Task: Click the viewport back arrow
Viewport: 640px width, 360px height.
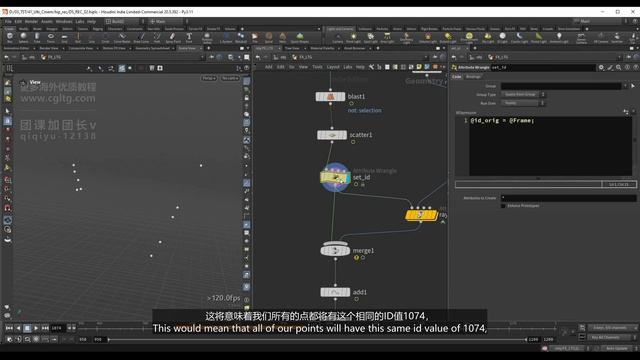Action: point(7,58)
